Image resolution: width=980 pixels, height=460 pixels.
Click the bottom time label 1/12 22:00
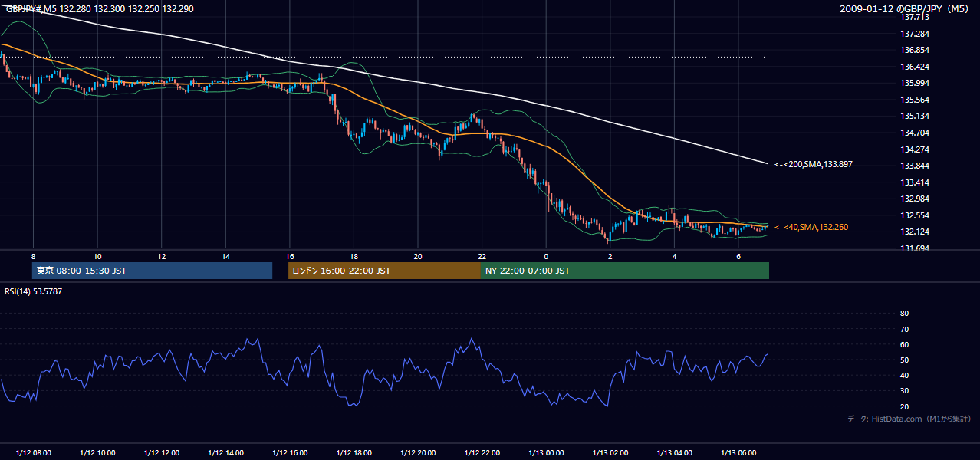(x=482, y=453)
